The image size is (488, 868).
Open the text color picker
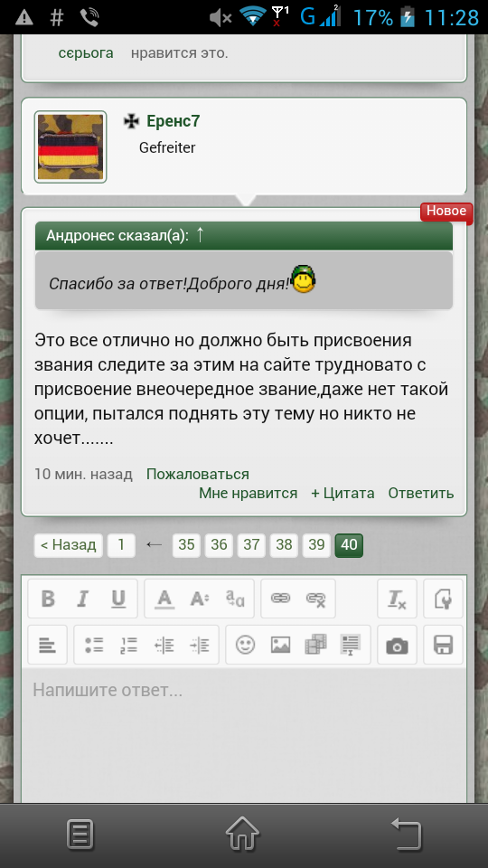point(164,599)
